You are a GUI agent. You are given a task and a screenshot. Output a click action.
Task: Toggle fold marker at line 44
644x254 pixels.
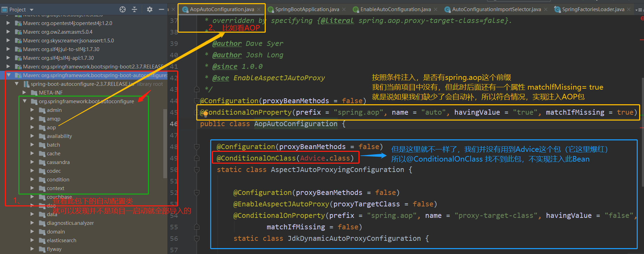[197, 101]
